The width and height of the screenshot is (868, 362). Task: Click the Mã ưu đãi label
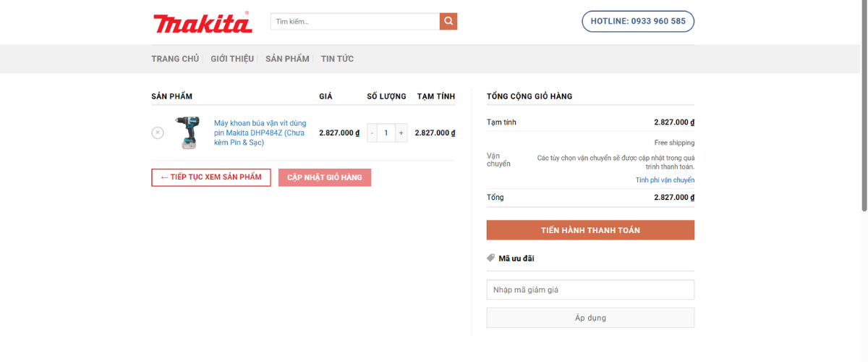(516, 258)
